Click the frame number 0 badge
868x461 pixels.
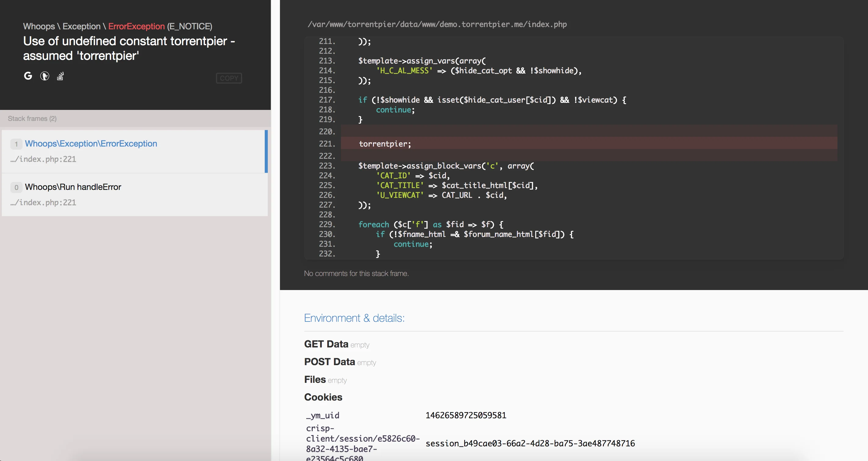click(16, 187)
